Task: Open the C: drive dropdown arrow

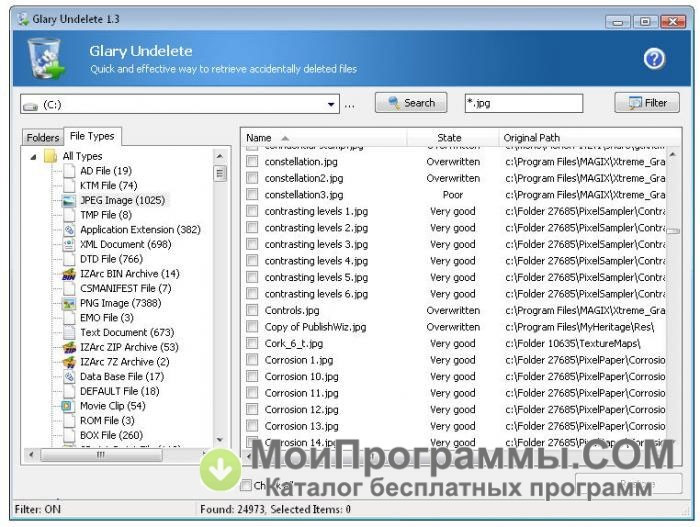Action: pos(331,105)
